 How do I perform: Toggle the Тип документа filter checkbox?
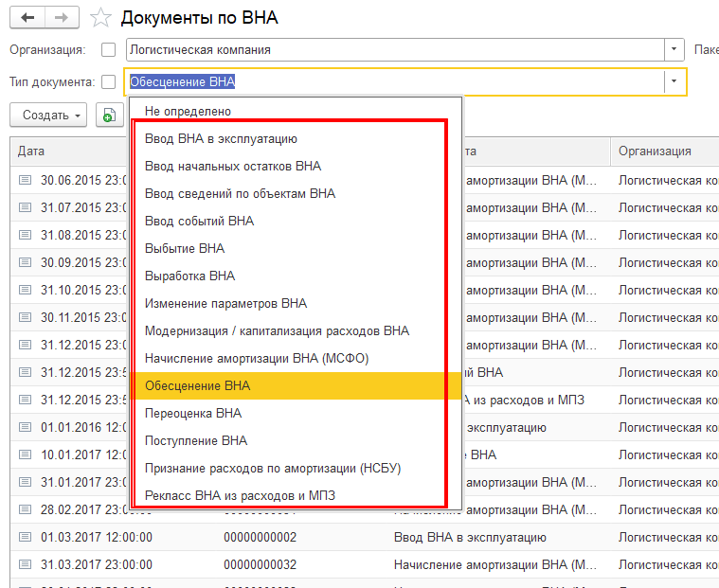[108, 81]
